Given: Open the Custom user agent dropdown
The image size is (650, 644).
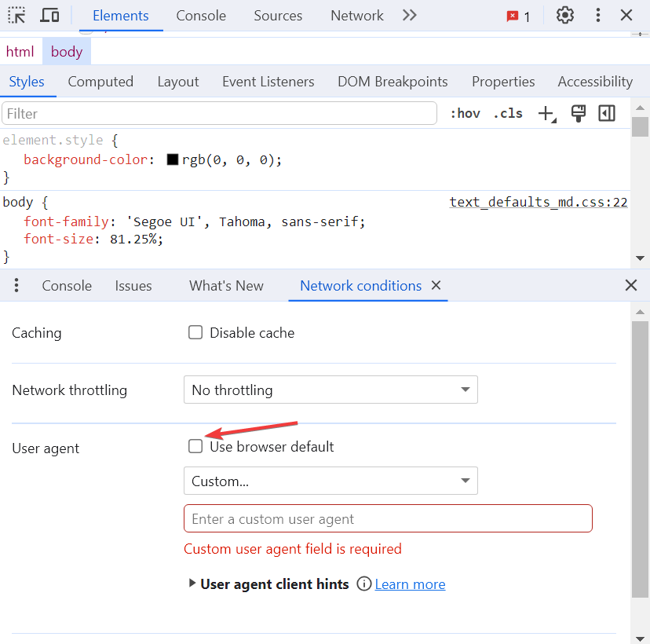Looking at the screenshot, I should pyautogui.click(x=330, y=481).
